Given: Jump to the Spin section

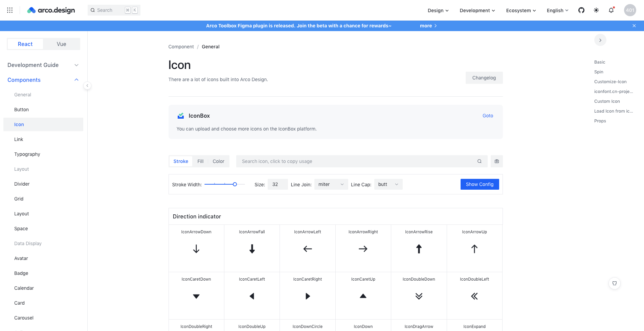Looking at the screenshot, I should [599, 72].
